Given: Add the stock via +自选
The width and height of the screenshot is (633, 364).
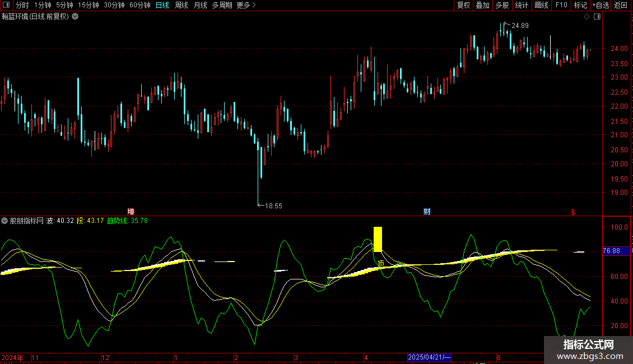Looking at the screenshot, I should tap(601, 5).
